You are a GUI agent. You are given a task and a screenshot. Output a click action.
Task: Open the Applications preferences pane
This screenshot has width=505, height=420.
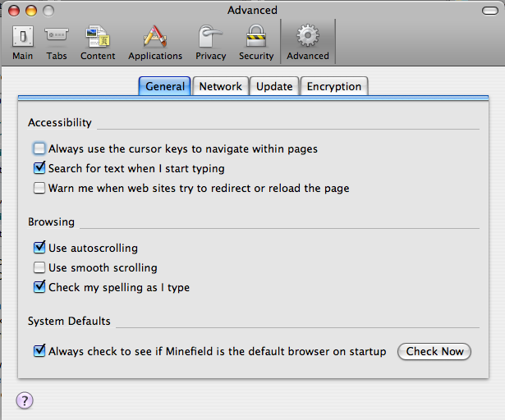pos(155,43)
